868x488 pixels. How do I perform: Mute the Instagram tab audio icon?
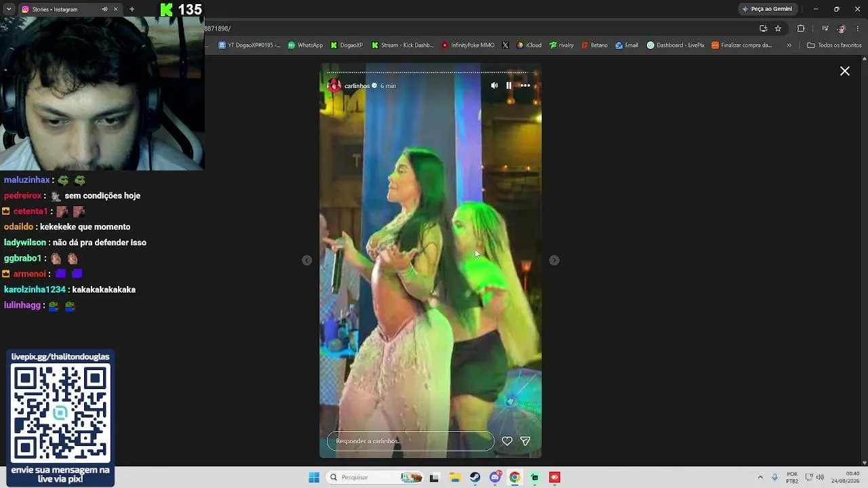click(x=104, y=9)
